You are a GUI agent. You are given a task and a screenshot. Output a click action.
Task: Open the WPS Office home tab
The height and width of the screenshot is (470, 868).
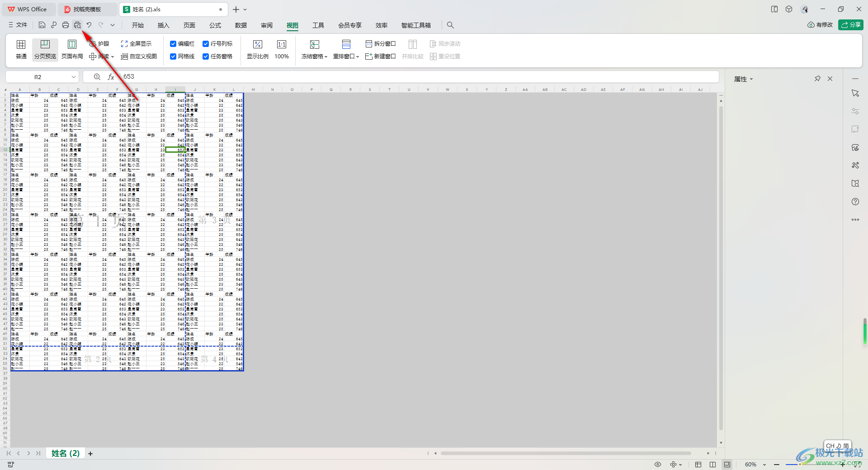click(x=28, y=9)
